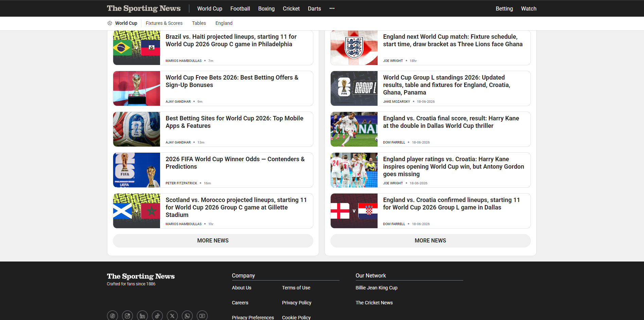The height and width of the screenshot is (320, 644).
Task: Open England player ratings vs. Croatia article
Action: (454, 167)
